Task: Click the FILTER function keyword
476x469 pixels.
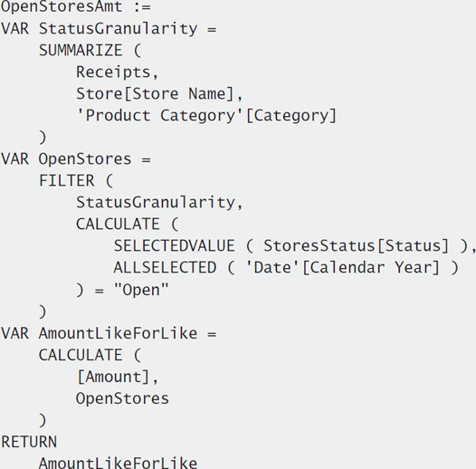Action: [66, 181]
